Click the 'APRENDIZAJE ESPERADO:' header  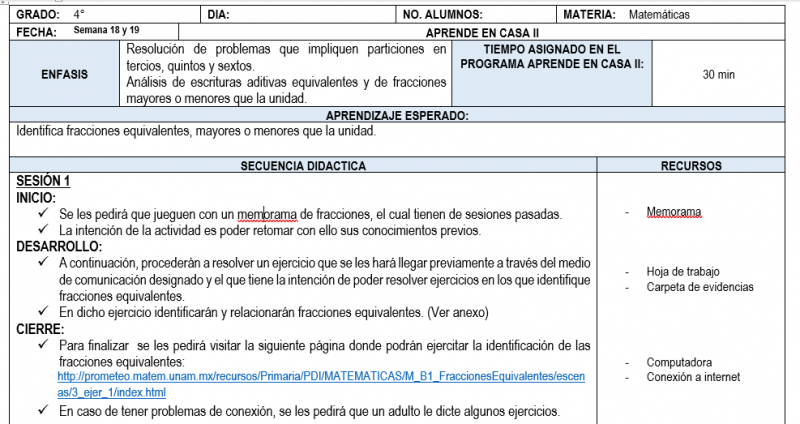coord(397,115)
